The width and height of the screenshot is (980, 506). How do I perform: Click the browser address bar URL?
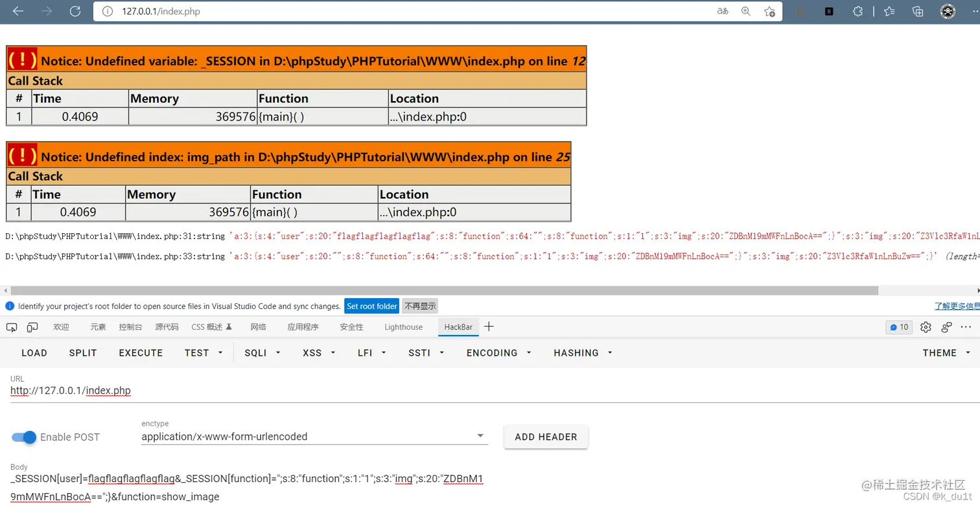coord(161,12)
